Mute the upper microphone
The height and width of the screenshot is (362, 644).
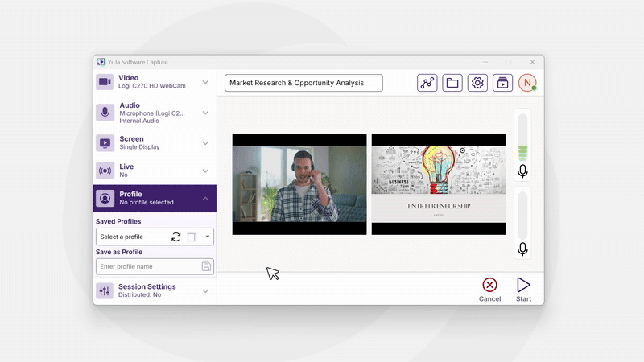(522, 171)
